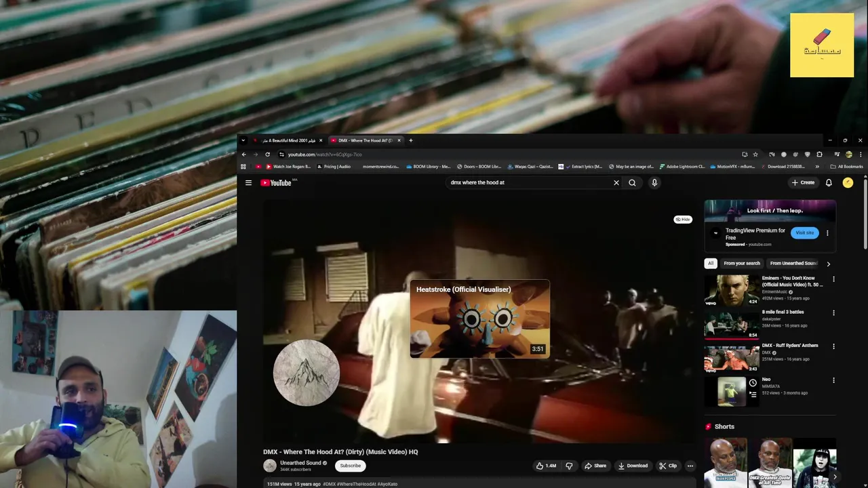Open Eminem You Don't Know video thumbnail
868x488 pixels.
click(732, 290)
